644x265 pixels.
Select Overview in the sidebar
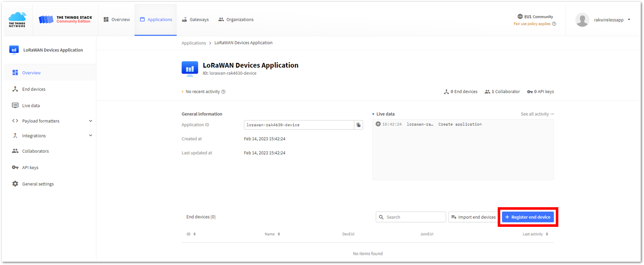point(50,73)
